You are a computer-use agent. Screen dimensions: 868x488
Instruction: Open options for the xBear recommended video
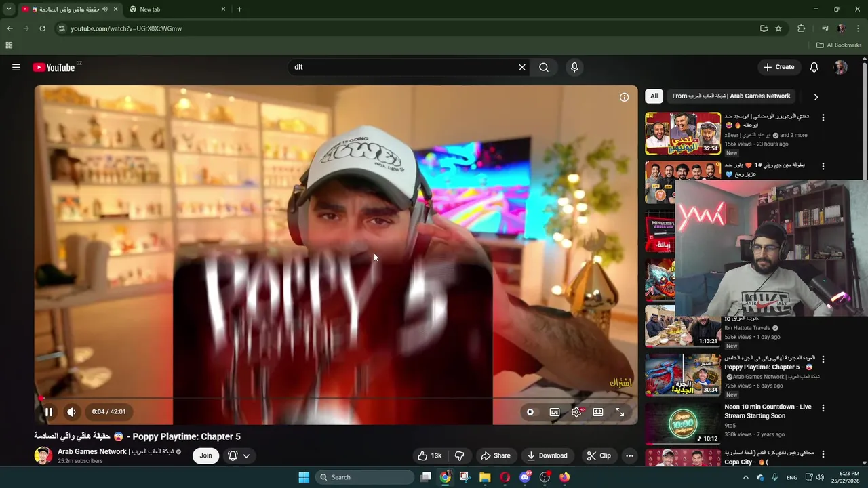823,117
